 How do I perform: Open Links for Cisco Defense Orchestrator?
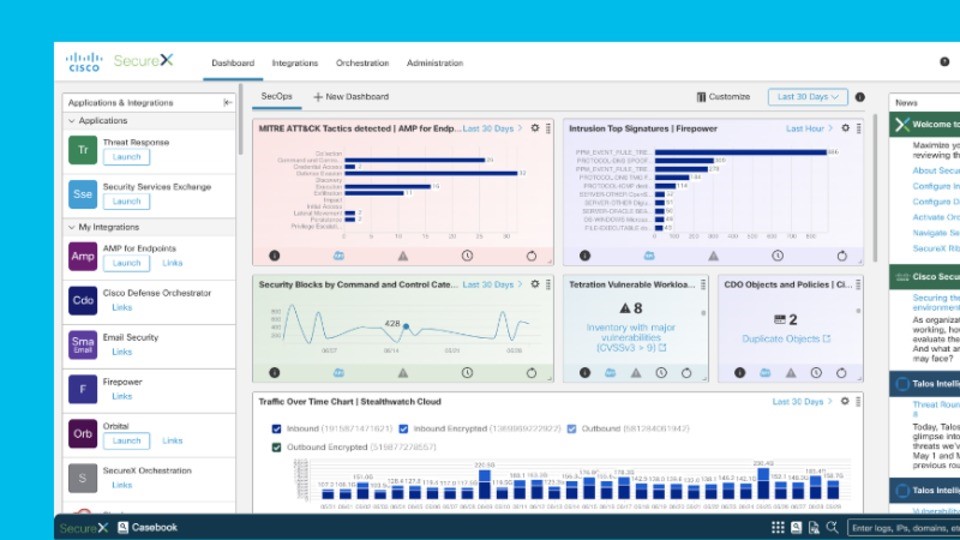[x=122, y=307]
